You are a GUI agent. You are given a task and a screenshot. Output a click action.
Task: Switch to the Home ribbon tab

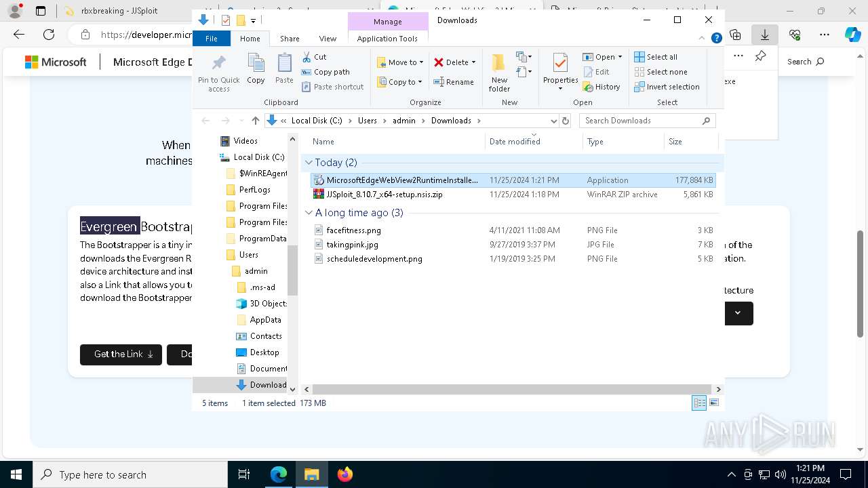(250, 39)
